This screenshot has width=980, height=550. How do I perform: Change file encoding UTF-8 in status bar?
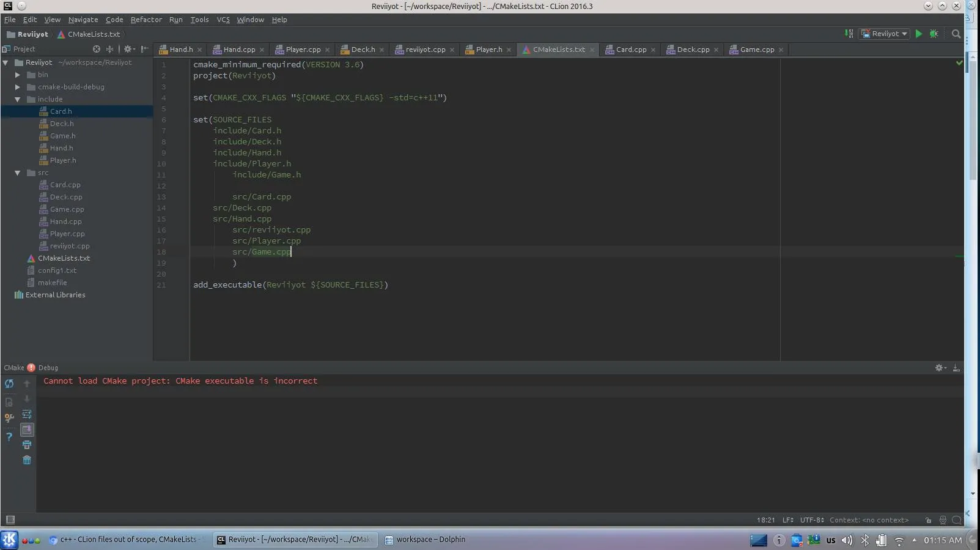(x=812, y=520)
